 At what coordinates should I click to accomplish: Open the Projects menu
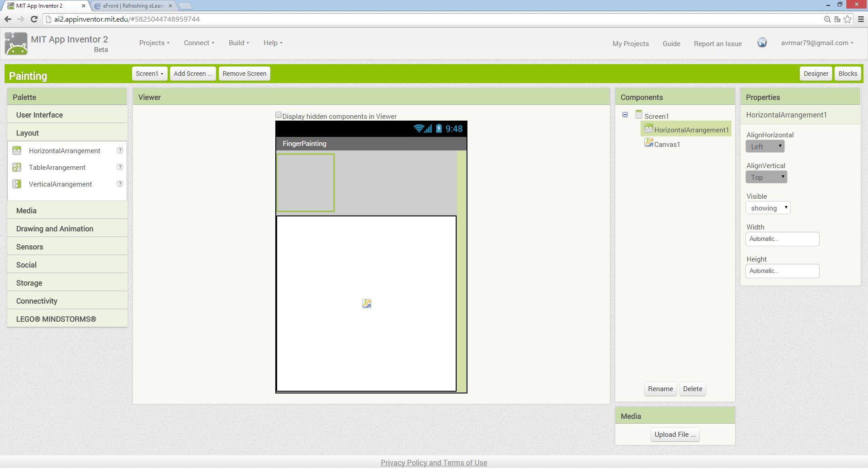[x=154, y=43]
